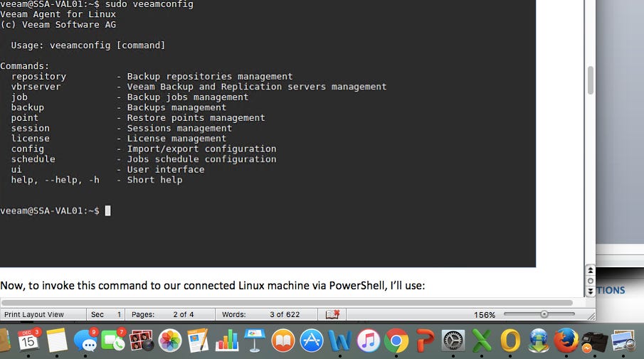
Task: Open Messages with 9 unread badge
Action: [x=85, y=341]
